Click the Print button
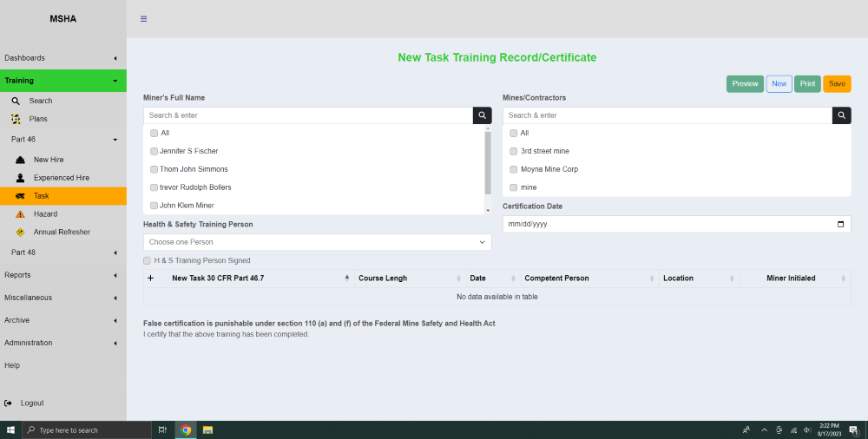The width and height of the screenshot is (868, 439). click(807, 83)
